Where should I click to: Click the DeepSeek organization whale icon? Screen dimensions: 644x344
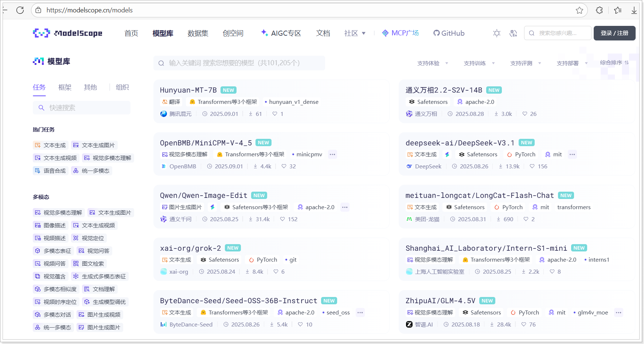pos(409,167)
